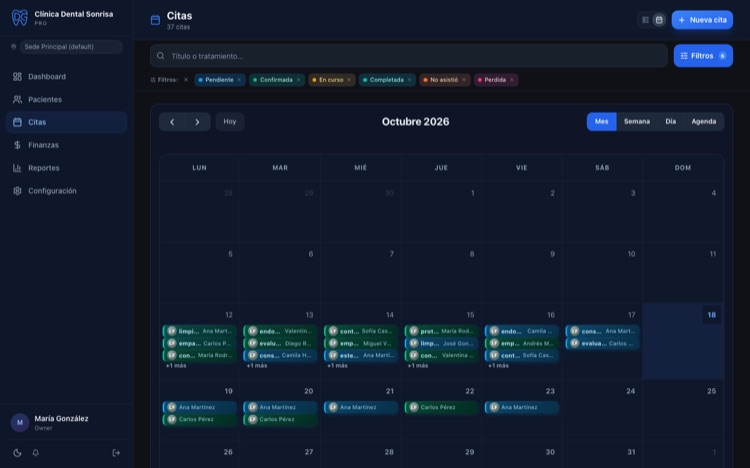Remove the Perdida filter chip
This screenshot has height=468, width=750.
(512, 80)
